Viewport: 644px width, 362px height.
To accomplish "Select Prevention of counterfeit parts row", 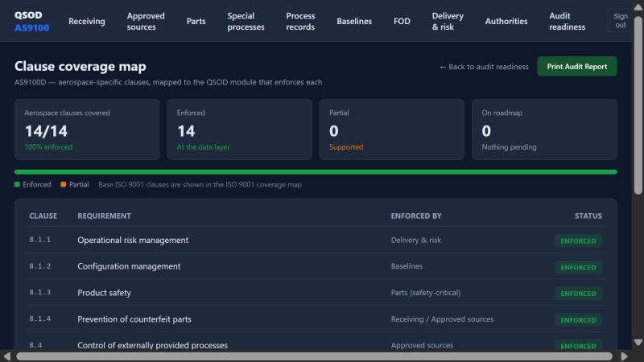I will pyautogui.click(x=316, y=319).
